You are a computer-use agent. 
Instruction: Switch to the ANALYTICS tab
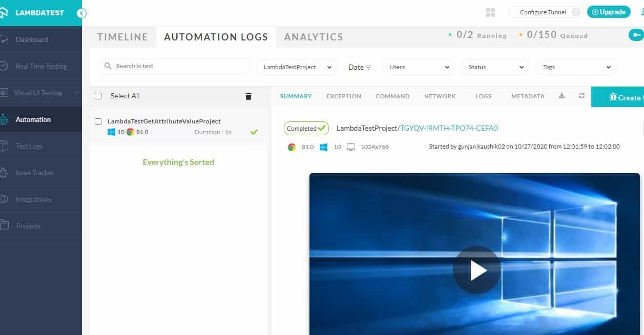pos(313,36)
